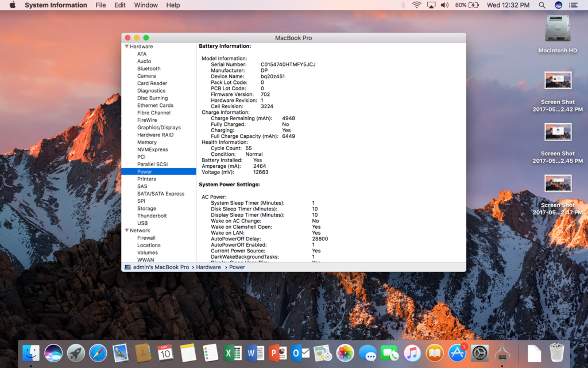
Task: Open the Trash in the Dock
Action: coord(557,353)
